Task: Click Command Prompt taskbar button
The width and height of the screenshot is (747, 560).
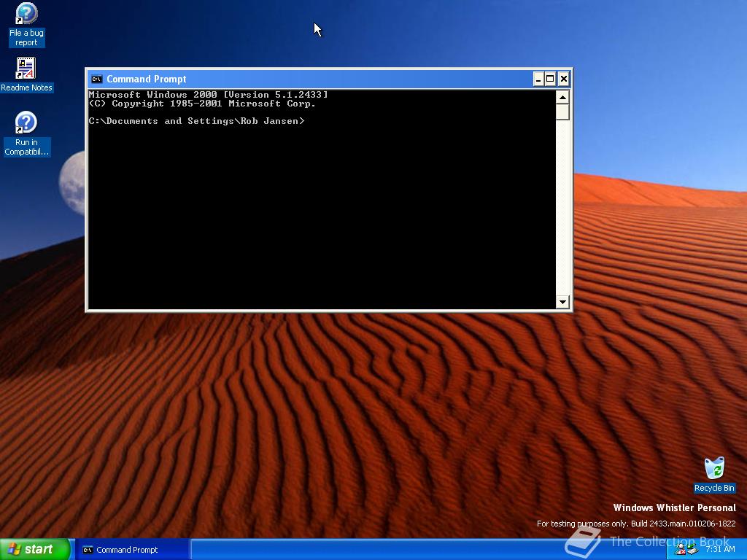Action: pos(132,550)
